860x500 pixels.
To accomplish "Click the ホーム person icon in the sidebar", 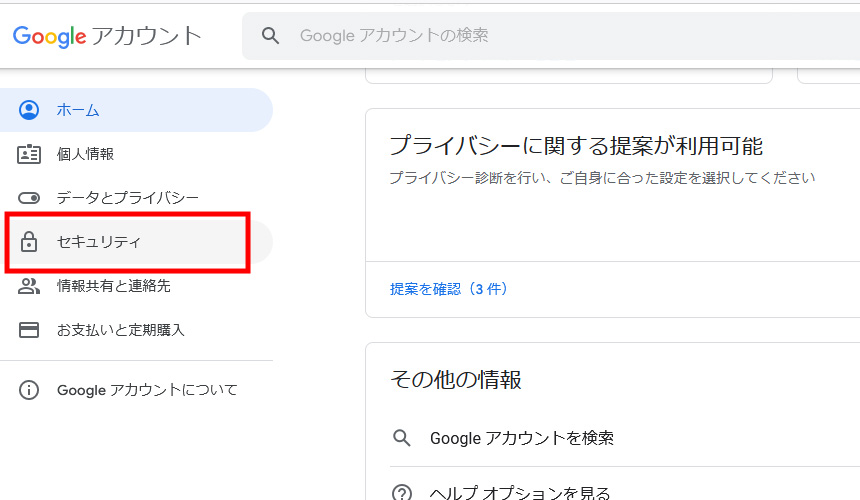I will pyautogui.click(x=29, y=110).
